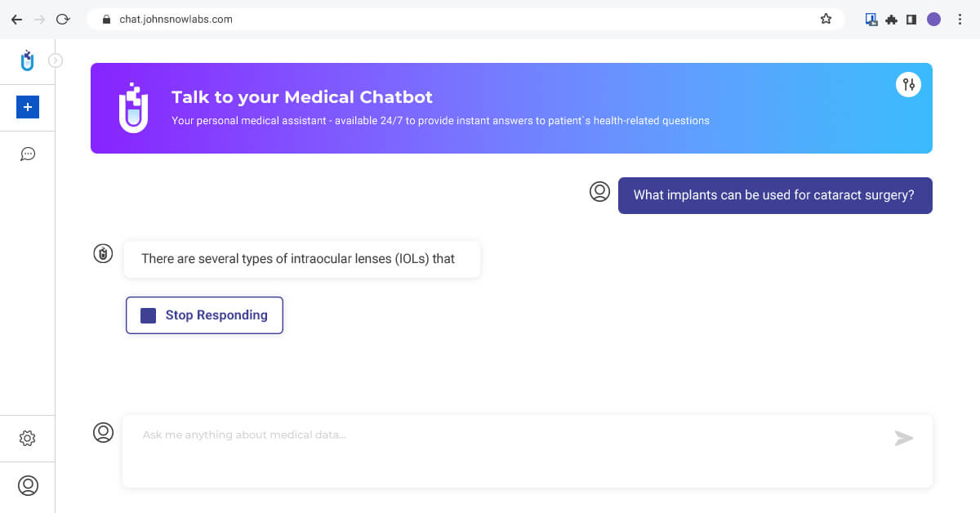
Task: Open the user profile icon in sidebar
Action: pyautogui.click(x=28, y=485)
